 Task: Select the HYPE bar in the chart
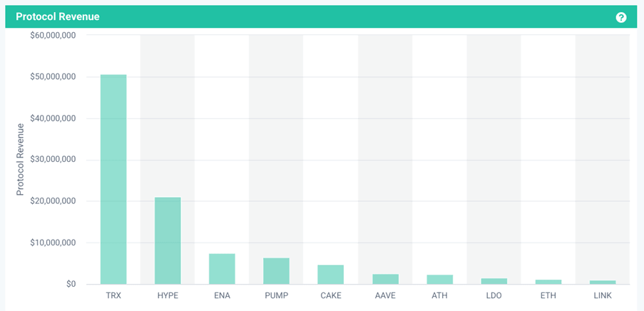click(x=168, y=240)
